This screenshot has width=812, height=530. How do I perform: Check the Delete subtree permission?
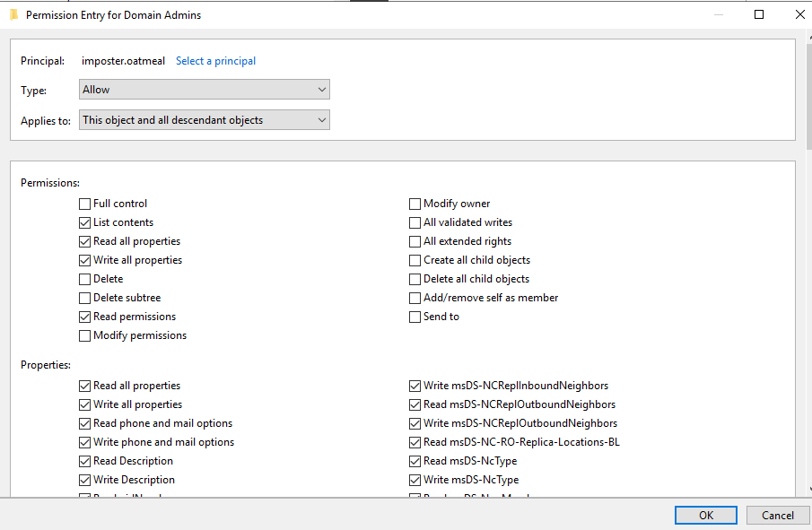pos(85,298)
